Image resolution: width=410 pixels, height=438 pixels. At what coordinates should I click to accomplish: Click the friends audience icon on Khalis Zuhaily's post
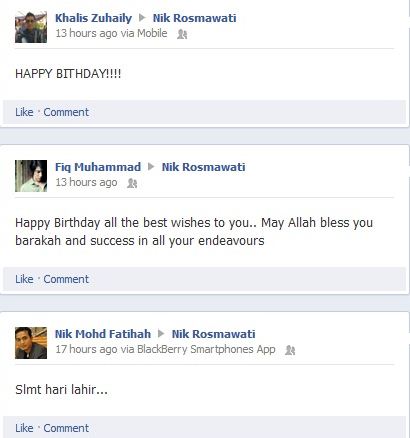coord(182,34)
